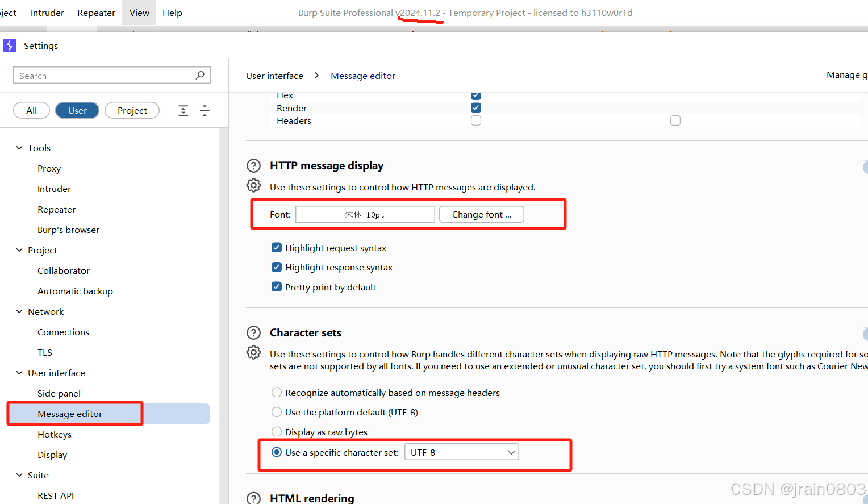868x504 pixels.
Task: Open TLS settings
Action: (45, 352)
